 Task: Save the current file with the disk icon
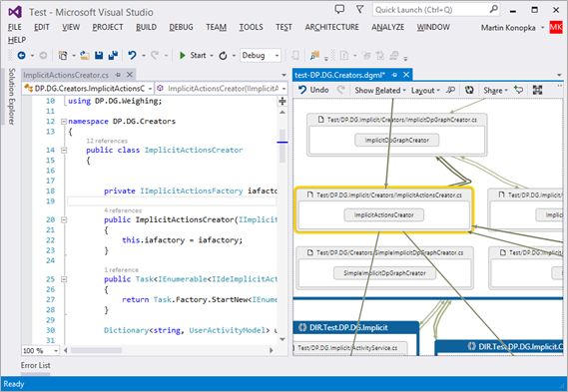click(x=99, y=56)
